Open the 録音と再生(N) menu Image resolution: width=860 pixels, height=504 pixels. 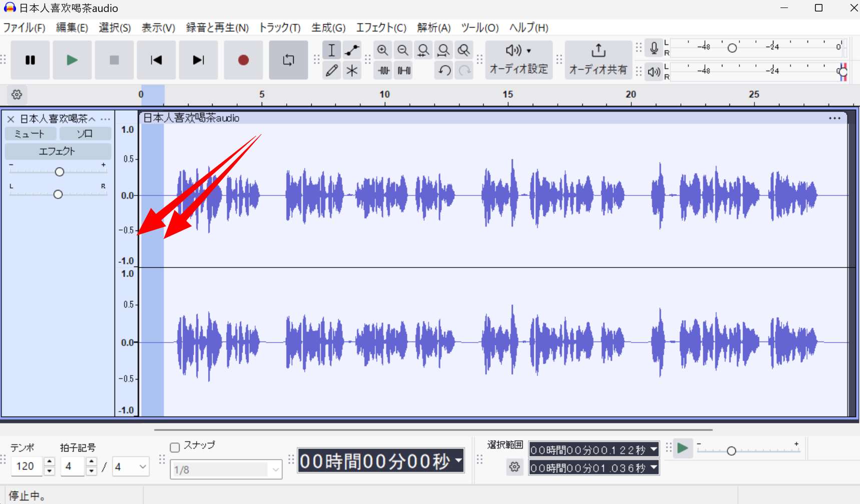click(217, 28)
